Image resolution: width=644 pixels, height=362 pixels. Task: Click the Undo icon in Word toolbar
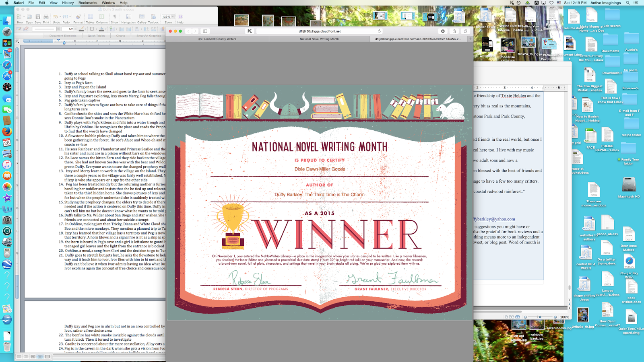click(x=55, y=17)
